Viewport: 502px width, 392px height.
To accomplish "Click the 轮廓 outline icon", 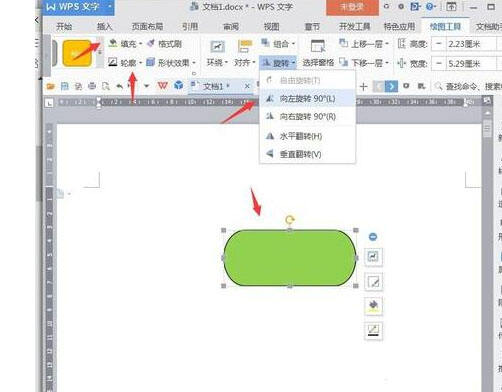I will pos(113,62).
